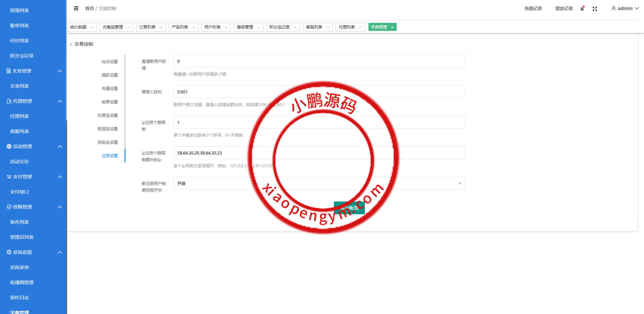Switch to the 订单列表 tab
Viewport: 644px width, 314px height.
pos(147,27)
